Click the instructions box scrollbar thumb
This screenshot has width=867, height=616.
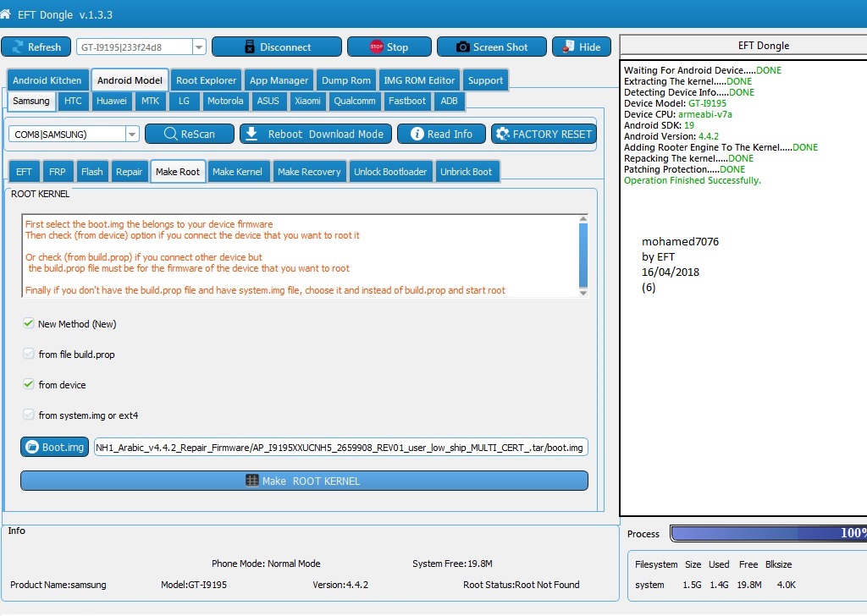click(x=583, y=254)
